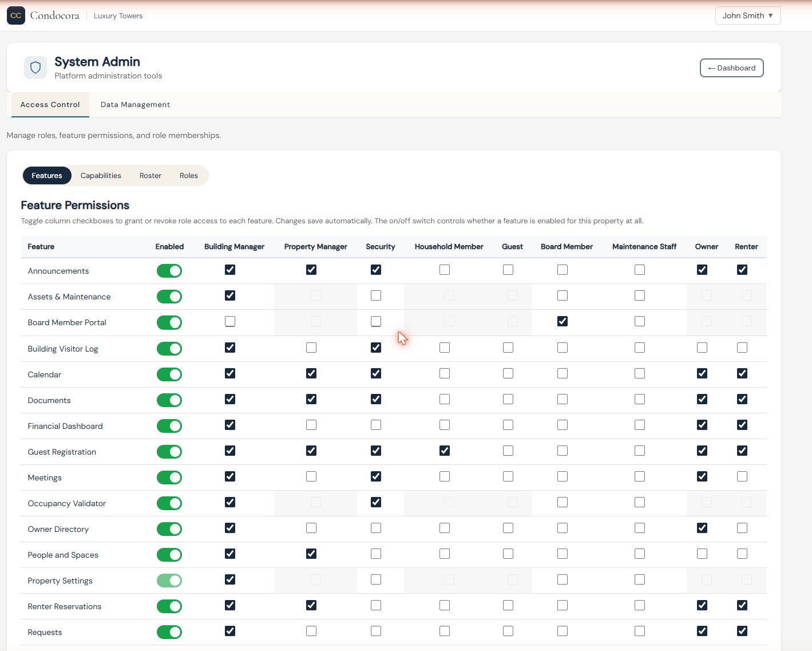Toggle the Building Visitor Log enabled switch
812x651 pixels.
pos(169,349)
